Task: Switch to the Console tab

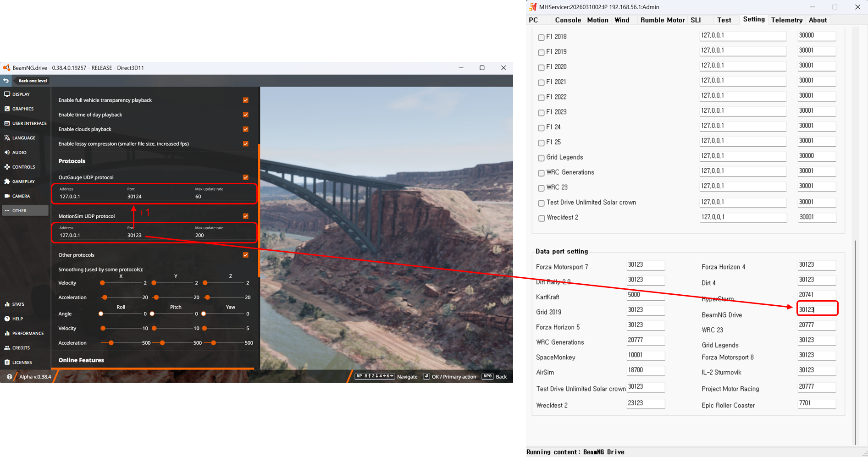Action: (x=568, y=20)
